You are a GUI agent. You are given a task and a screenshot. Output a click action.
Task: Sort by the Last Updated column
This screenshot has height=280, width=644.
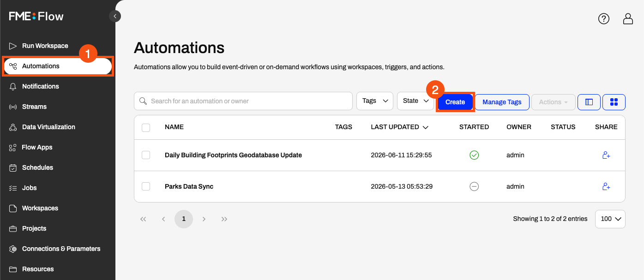[x=399, y=127]
